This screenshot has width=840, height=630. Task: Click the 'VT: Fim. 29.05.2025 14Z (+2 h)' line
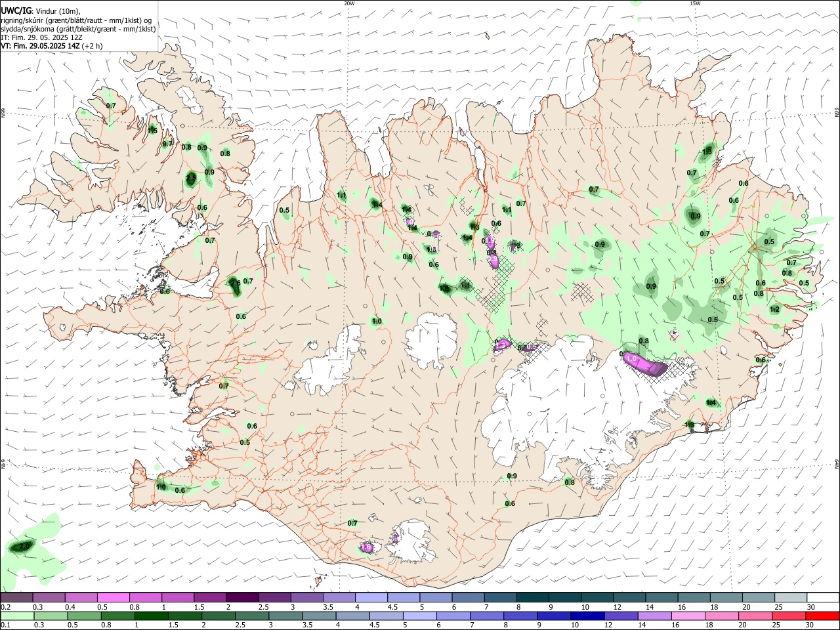pos(52,46)
